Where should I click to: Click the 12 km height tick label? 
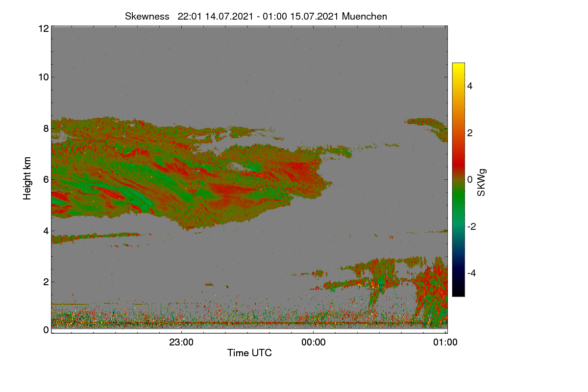(x=43, y=28)
